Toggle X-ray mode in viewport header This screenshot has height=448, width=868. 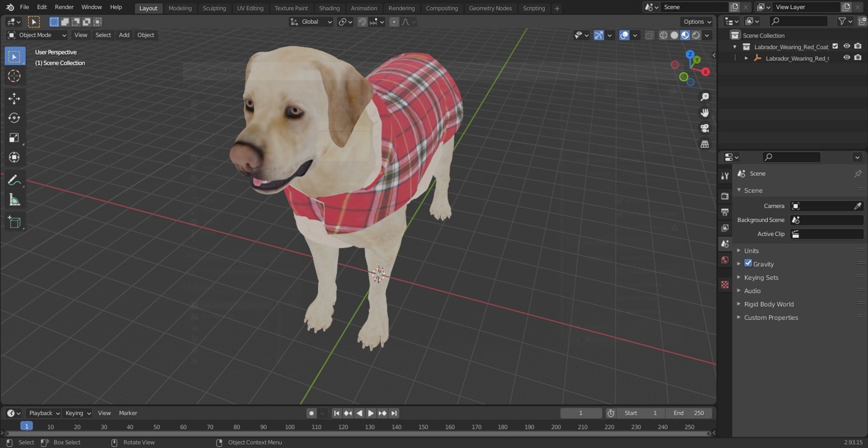(649, 35)
